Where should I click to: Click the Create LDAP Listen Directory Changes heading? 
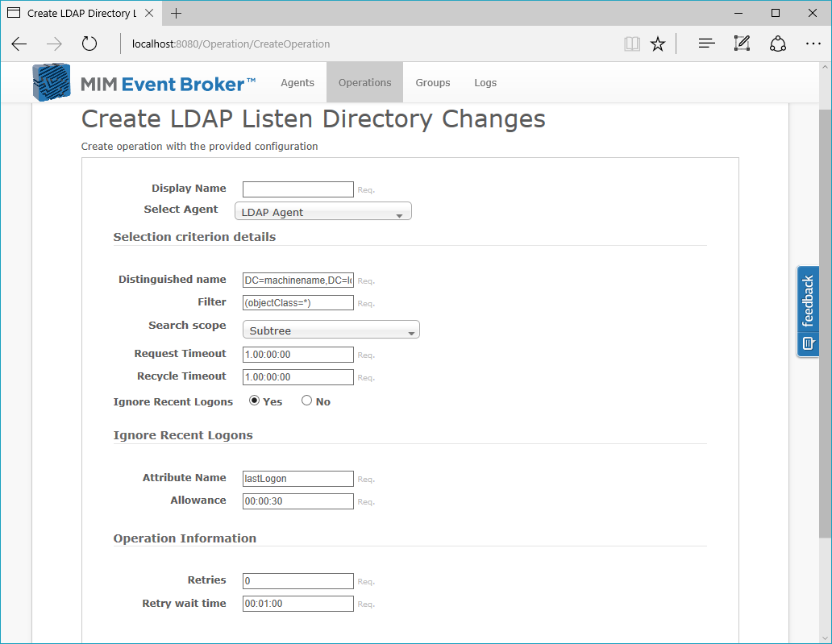(313, 119)
